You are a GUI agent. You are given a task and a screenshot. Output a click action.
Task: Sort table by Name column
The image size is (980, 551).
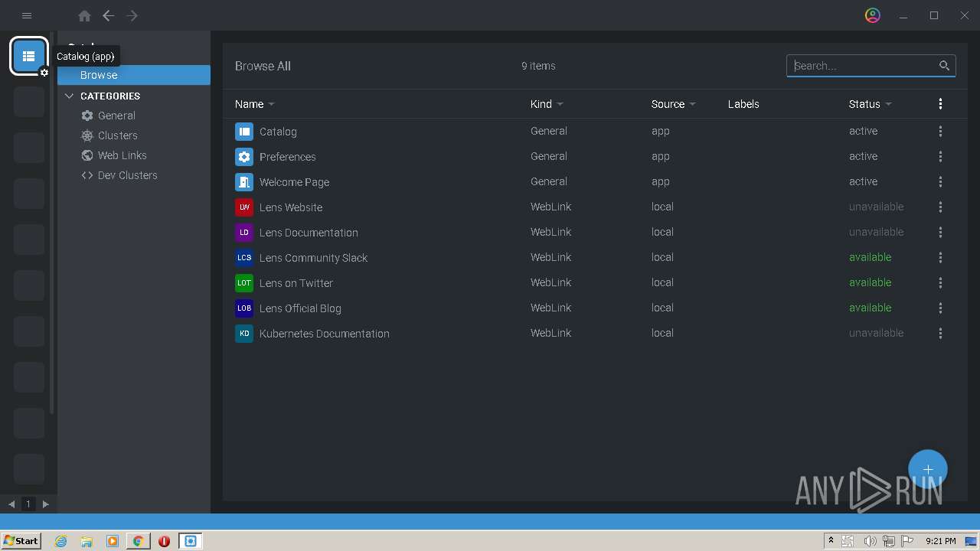254,104
